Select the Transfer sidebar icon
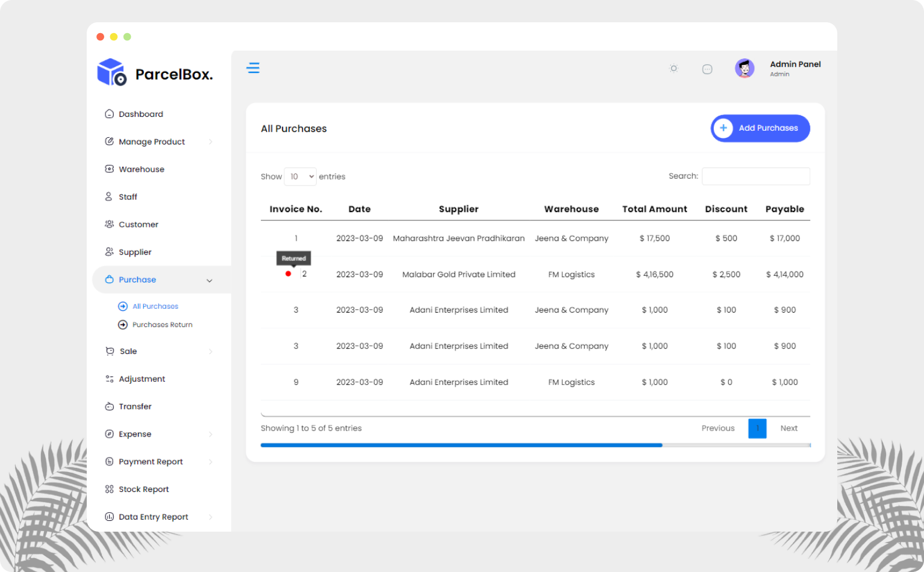924x572 pixels. click(x=109, y=406)
